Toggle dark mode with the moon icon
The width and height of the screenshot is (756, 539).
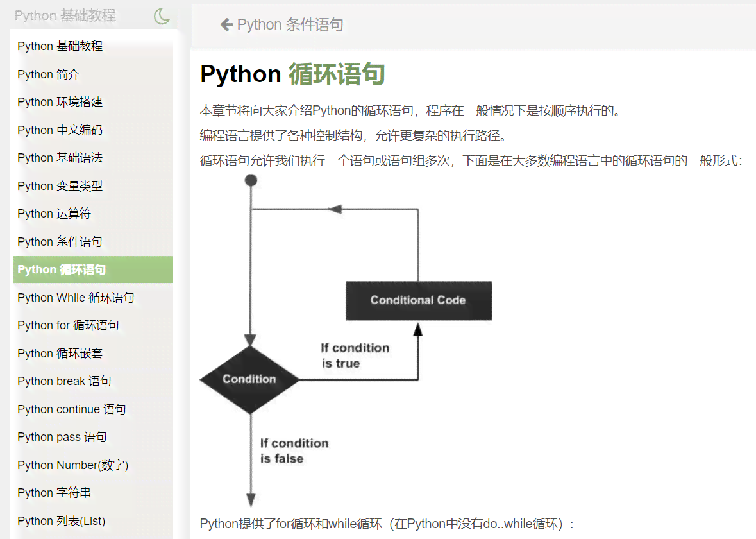click(162, 16)
